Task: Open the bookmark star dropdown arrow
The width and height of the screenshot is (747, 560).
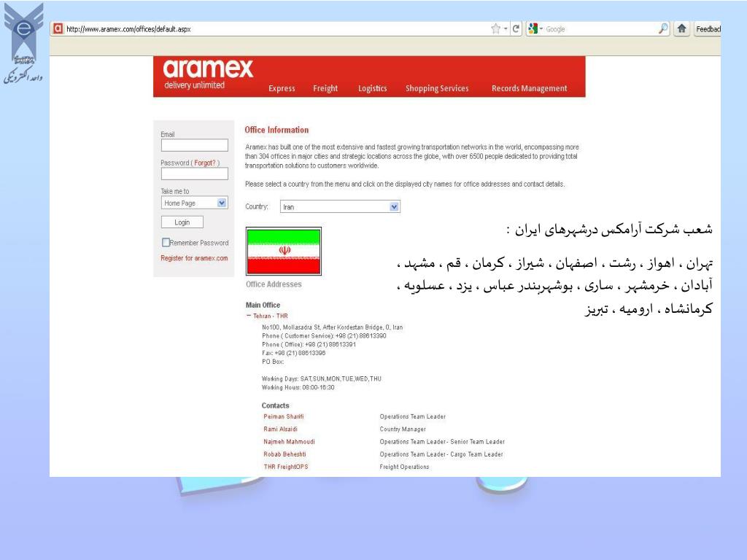Action: pos(506,29)
